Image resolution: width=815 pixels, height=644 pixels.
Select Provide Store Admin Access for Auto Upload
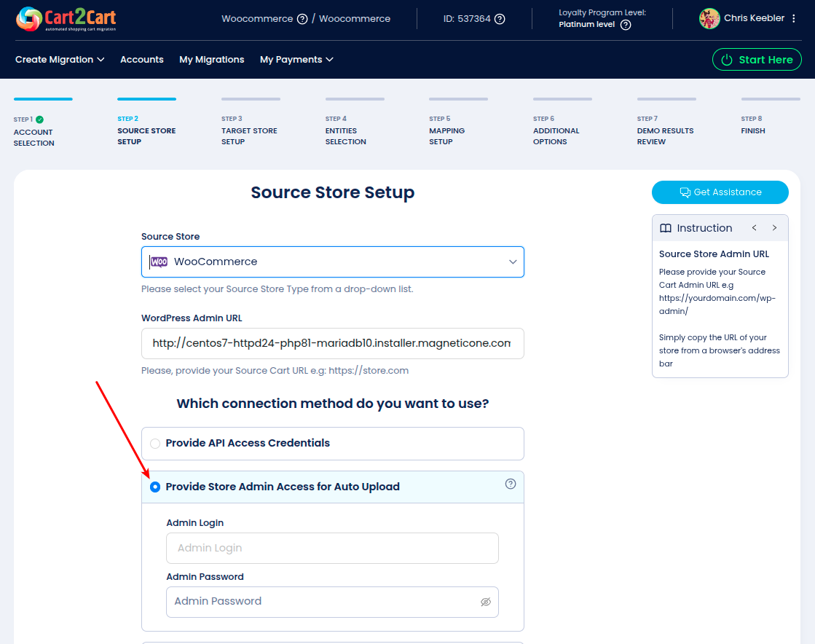[154, 487]
